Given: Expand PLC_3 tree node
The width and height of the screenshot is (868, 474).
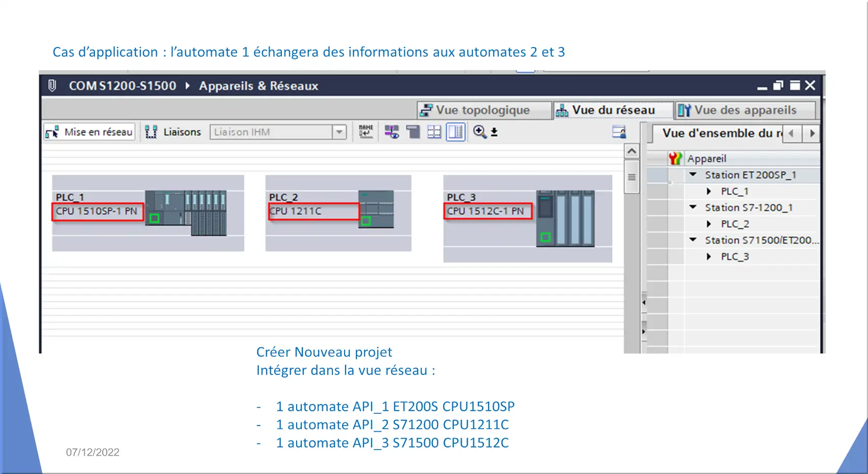Looking at the screenshot, I should pos(709,256).
